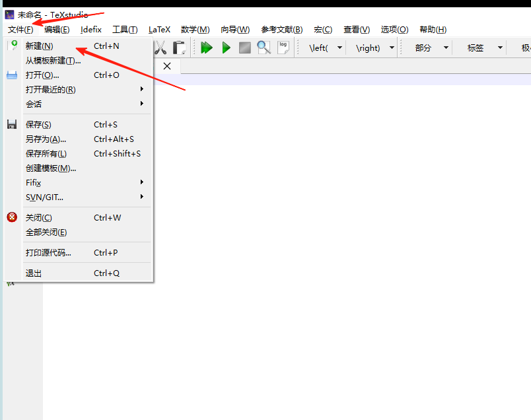The width and height of the screenshot is (531, 420).
Task: Click the build and view double-arrow icon
Action: (207, 48)
